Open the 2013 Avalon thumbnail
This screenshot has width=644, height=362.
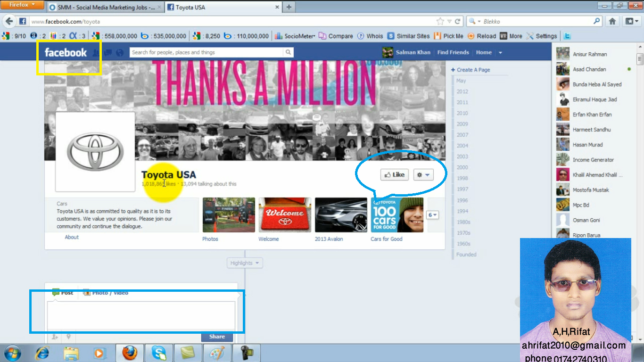pos(341,215)
